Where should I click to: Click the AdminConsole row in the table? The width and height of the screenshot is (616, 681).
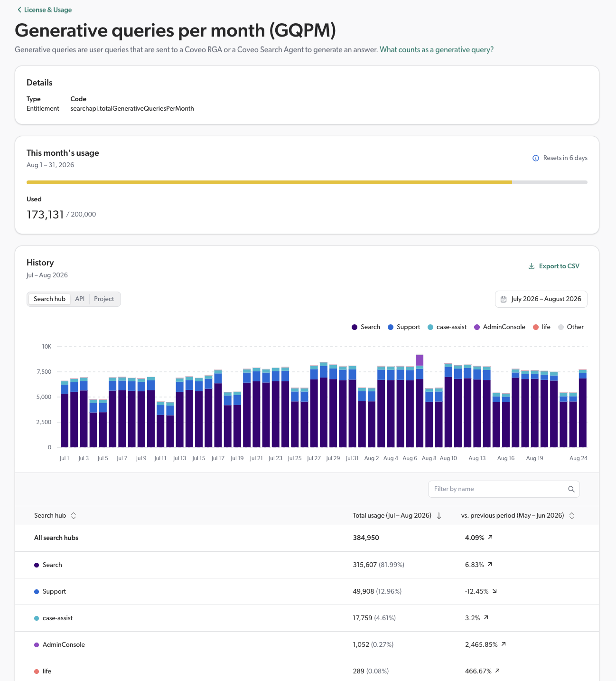coord(307,645)
